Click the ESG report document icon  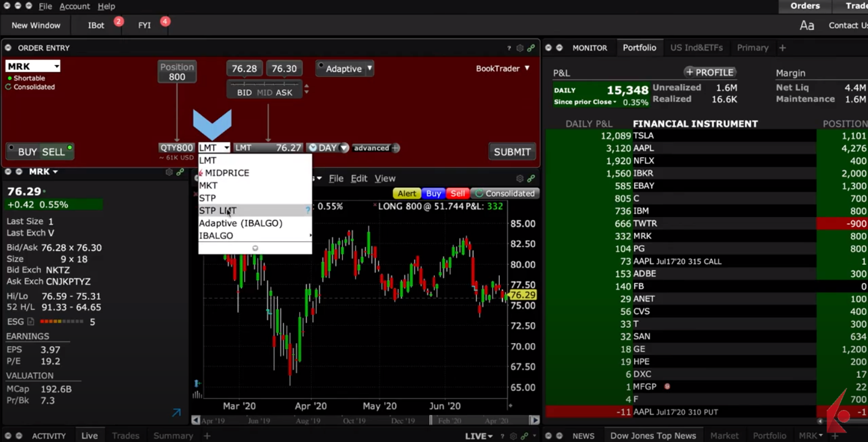click(x=31, y=322)
